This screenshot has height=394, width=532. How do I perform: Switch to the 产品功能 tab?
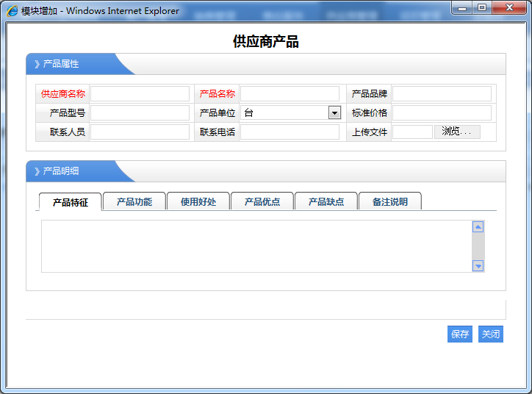coord(134,201)
